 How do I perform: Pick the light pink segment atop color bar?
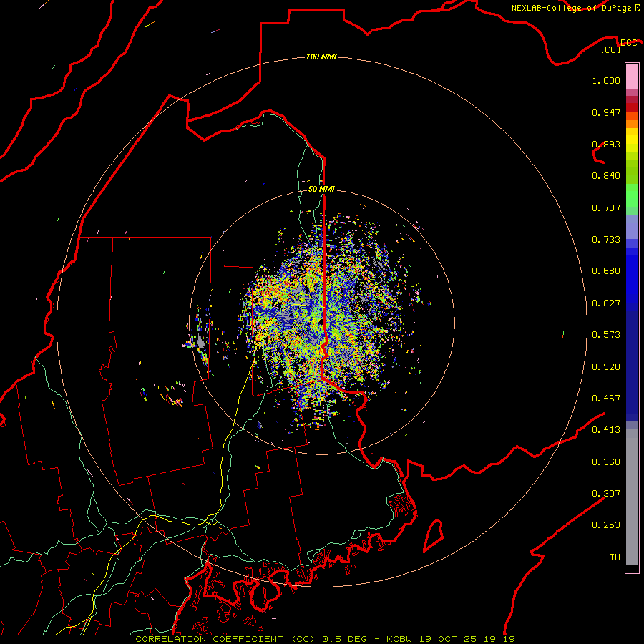point(632,77)
